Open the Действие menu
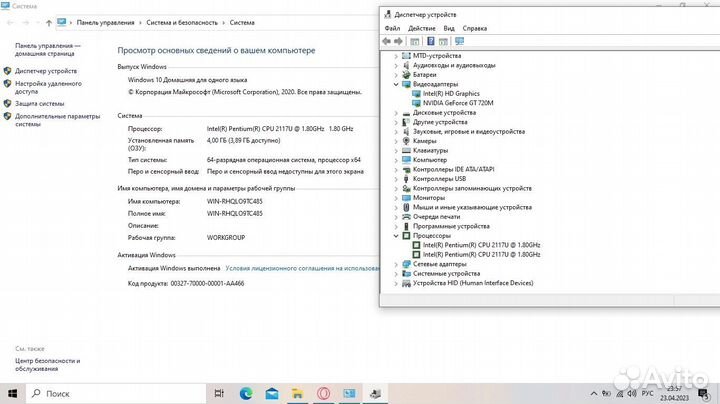The image size is (720, 404). (422, 28)
